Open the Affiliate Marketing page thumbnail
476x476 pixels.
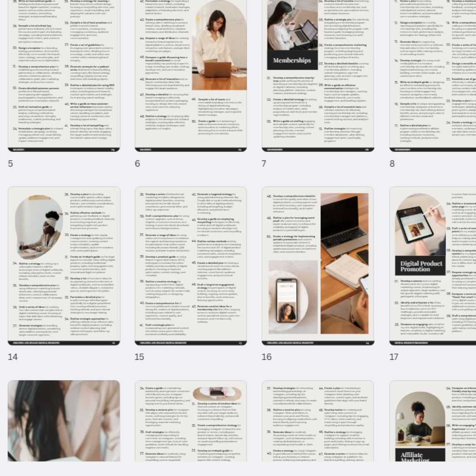click(433, 421)
